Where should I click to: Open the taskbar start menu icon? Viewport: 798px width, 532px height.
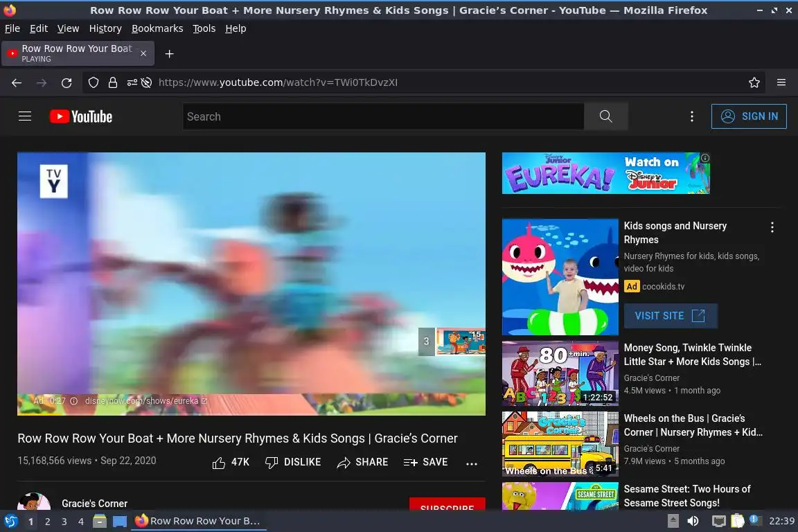[x=10, y=521]
